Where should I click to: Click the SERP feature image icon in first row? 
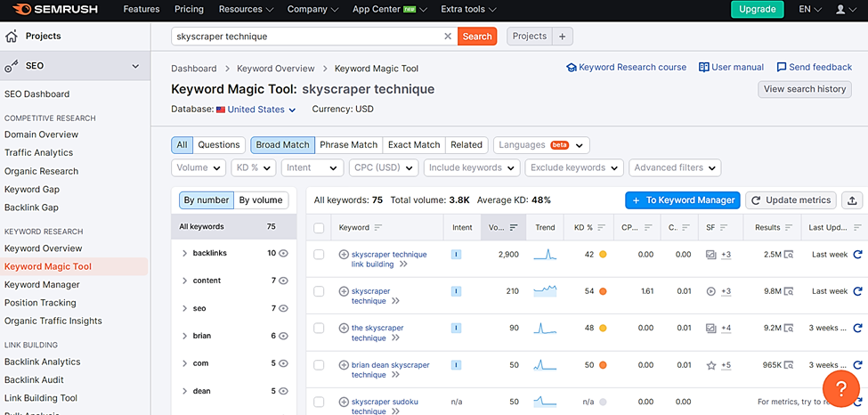tap(711, 255)
